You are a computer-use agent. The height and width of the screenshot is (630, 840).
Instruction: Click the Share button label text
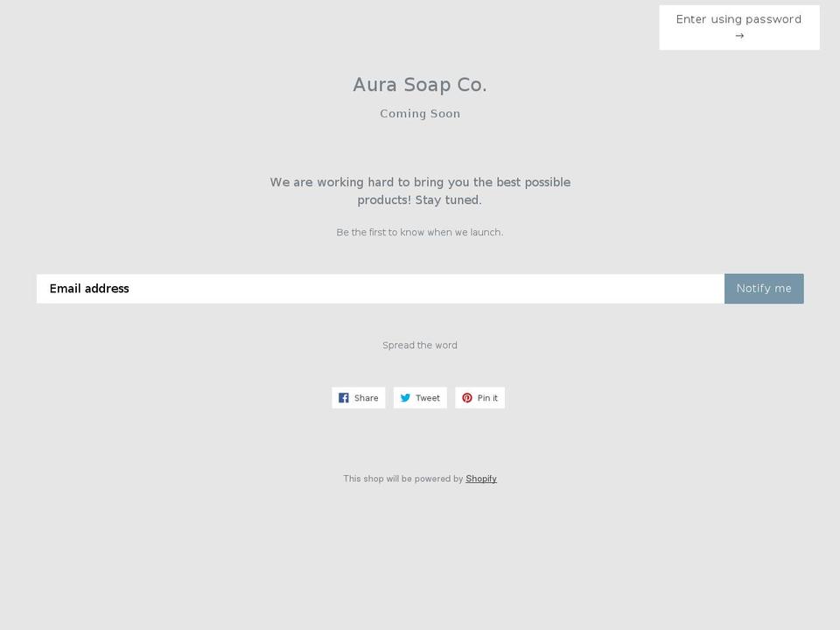(367, 398)
